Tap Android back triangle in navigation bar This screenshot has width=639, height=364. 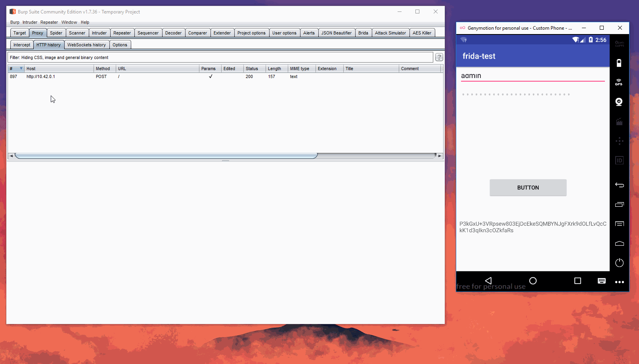click(x=488, y=281)
